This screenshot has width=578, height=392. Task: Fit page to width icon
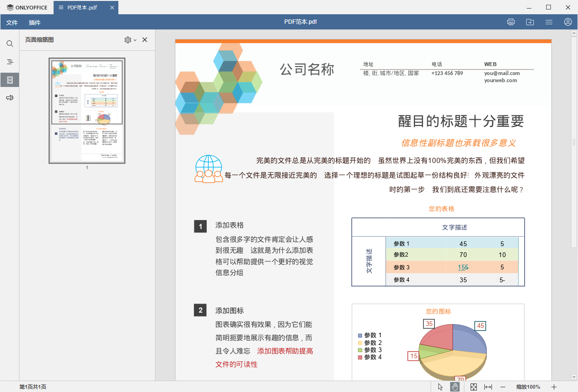click(x=488, y=387)
